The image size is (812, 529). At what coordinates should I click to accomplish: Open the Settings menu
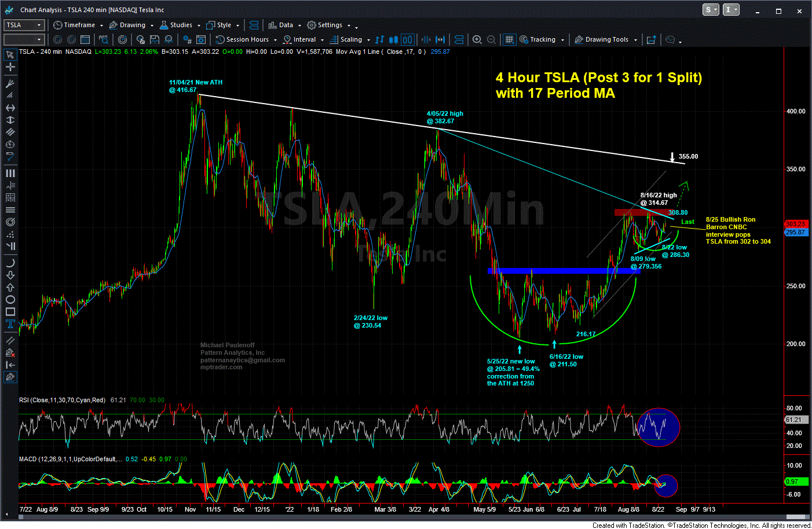(x=325, y=25)
